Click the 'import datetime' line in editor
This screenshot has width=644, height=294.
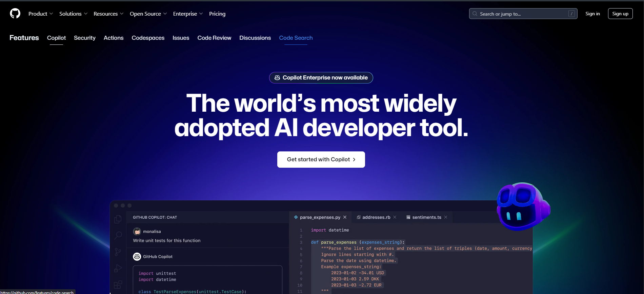tap(330, 230)
